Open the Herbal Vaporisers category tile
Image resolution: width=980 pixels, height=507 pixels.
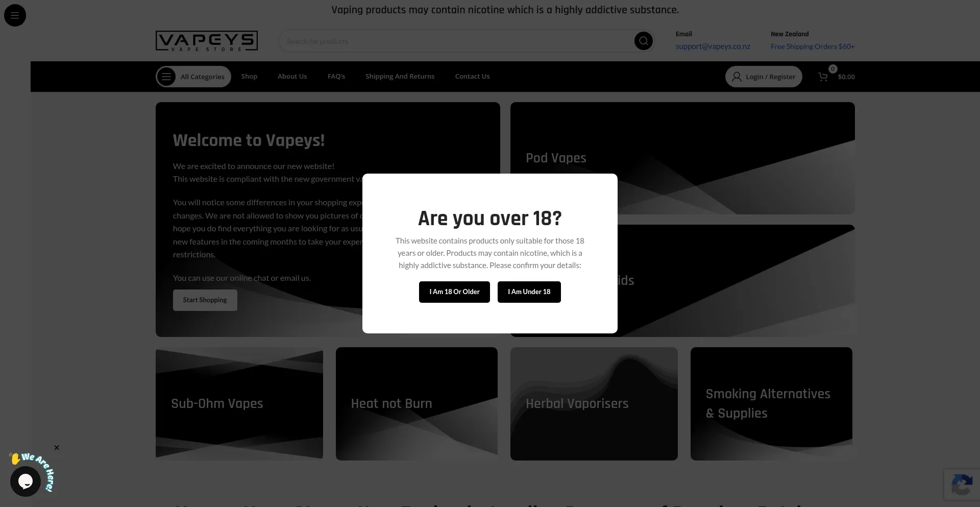pos(594,404)
